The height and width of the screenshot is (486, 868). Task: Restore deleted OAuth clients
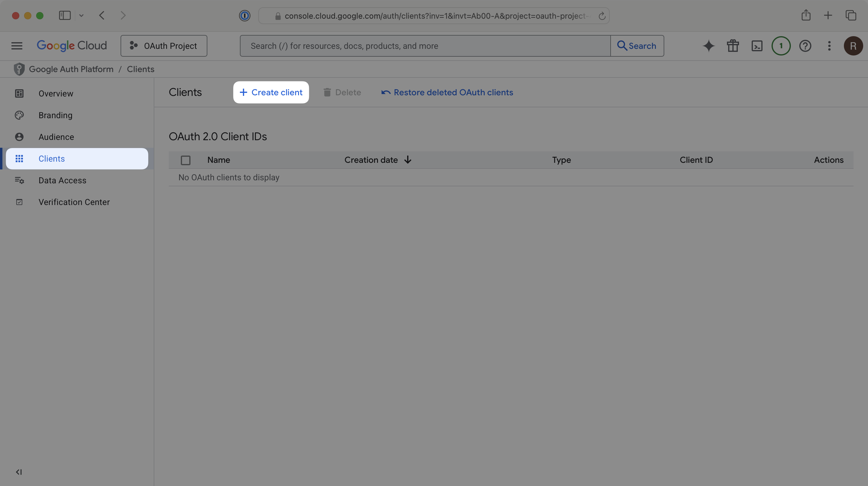click(x=447, y=92)
